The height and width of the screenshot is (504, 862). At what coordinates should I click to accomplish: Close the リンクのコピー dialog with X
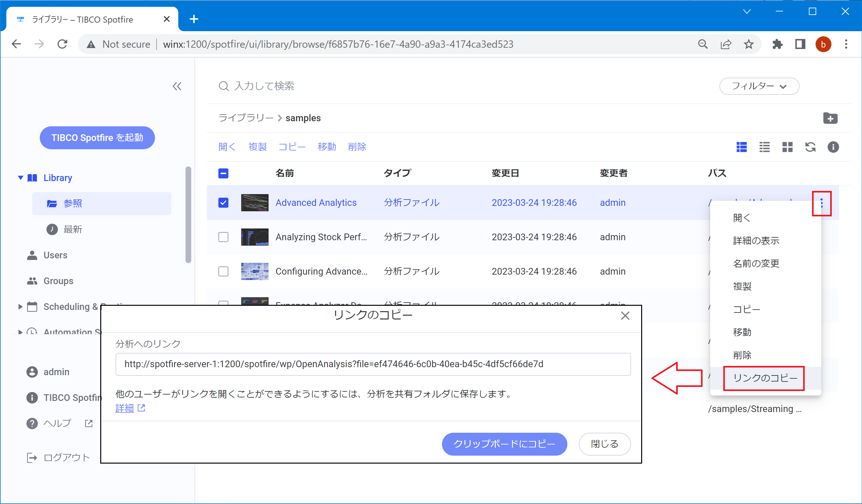(x=625, y=316)
